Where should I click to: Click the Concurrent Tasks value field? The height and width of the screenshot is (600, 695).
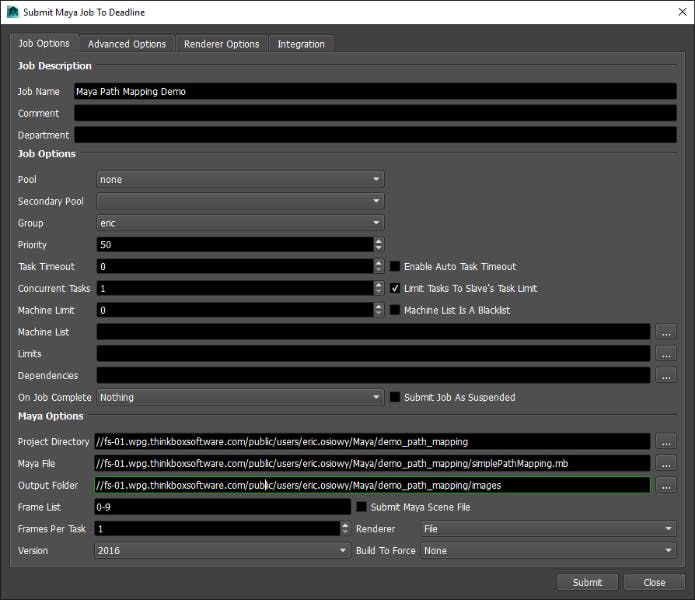click(x=235, y=288)
